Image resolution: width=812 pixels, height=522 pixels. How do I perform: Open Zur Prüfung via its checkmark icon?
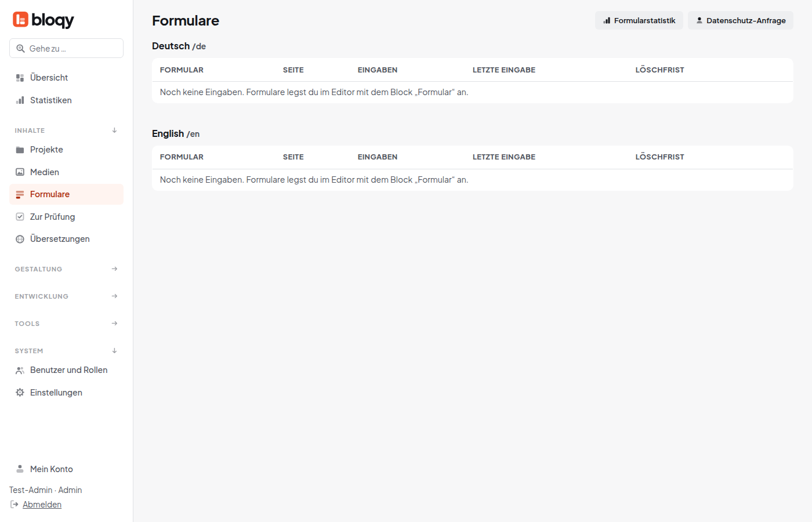pos(20,217)
